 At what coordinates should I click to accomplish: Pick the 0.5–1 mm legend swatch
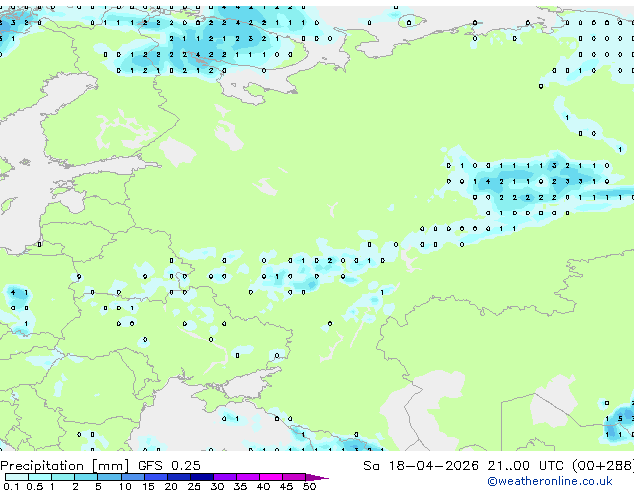pyautogui.click(x=40, y=477)
